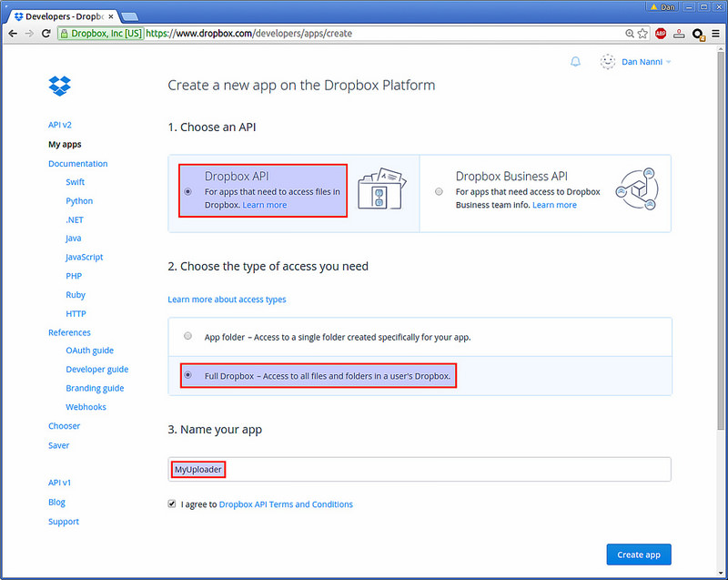Go back with the back arrow
This screenshot has width=728, height=580.
(13, 34)
